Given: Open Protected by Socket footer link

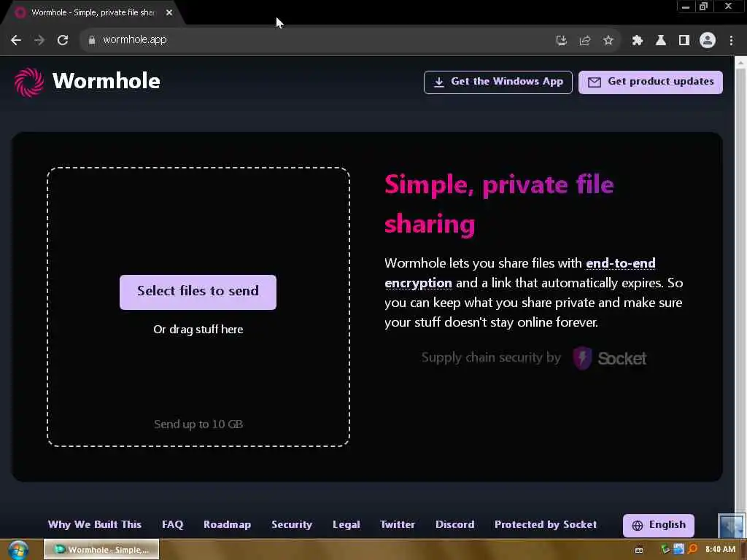Looking at the screenshot, I should point(546,524).
